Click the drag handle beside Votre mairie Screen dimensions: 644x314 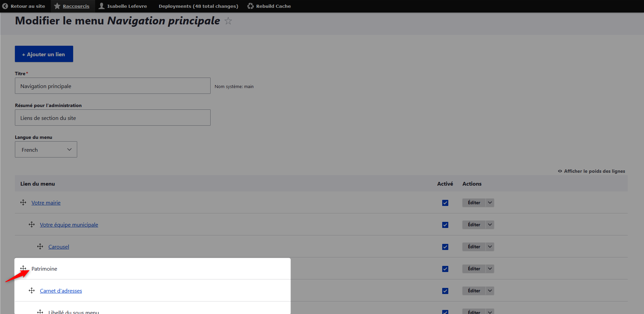(23, 203)
